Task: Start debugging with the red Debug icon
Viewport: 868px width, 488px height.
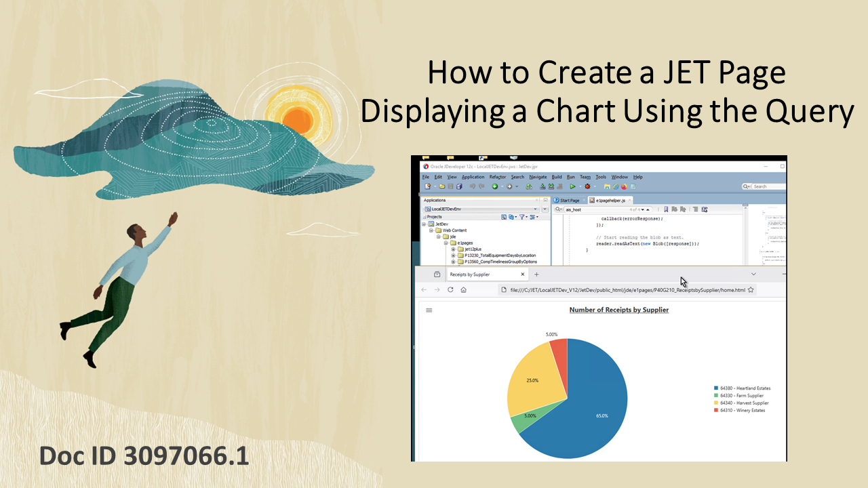Action: coord(587,186)
